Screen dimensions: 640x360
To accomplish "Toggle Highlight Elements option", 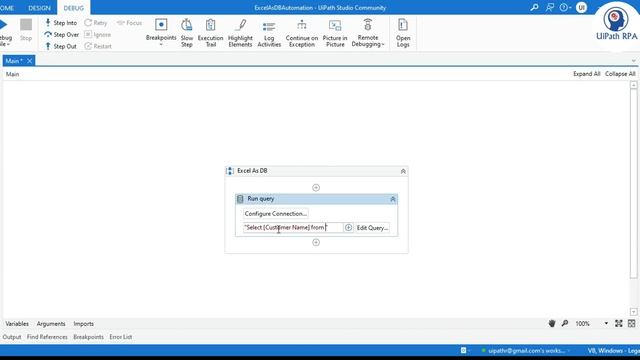I will point(240,33).
